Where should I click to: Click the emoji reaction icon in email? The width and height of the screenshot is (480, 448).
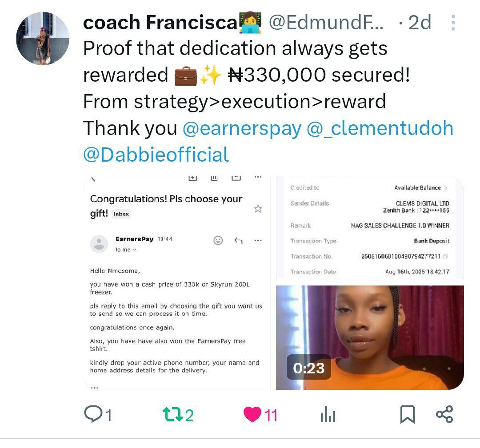tap(218, 240)
